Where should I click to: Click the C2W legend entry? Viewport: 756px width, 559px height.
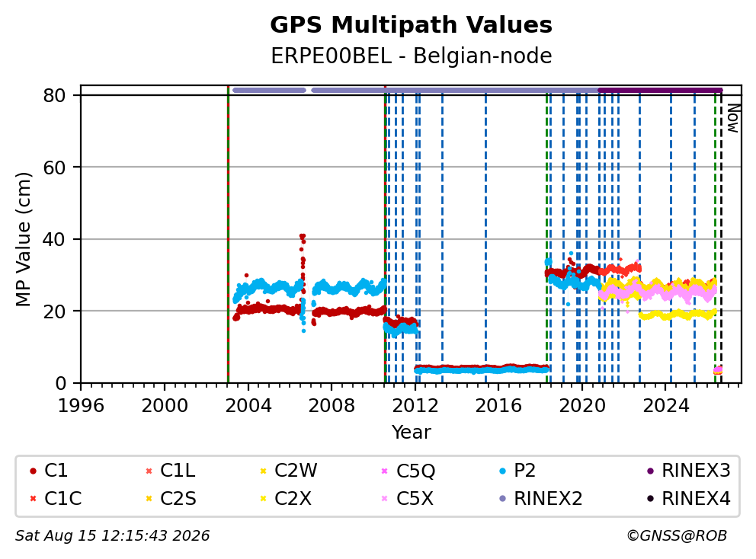coord(288,471)
